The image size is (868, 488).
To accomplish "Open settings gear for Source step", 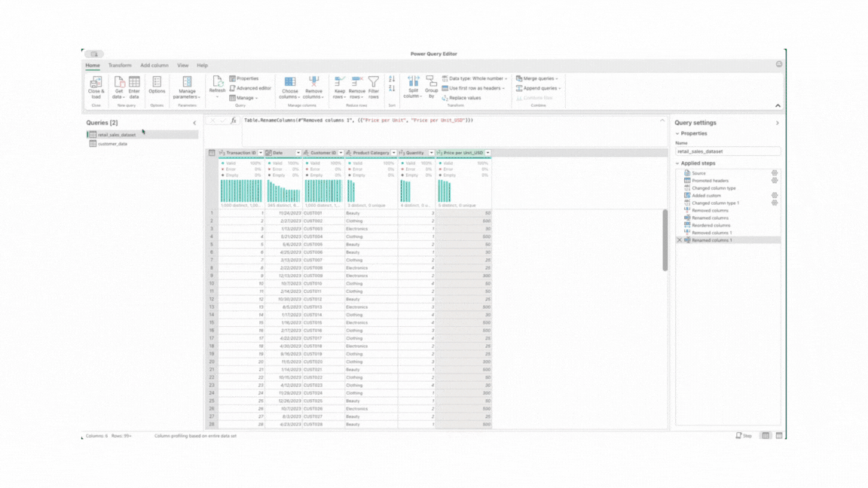I will point(775,173).
